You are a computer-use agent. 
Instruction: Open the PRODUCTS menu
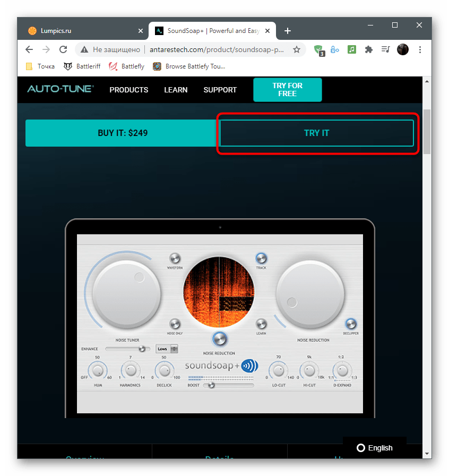click(x=129, y=90)
